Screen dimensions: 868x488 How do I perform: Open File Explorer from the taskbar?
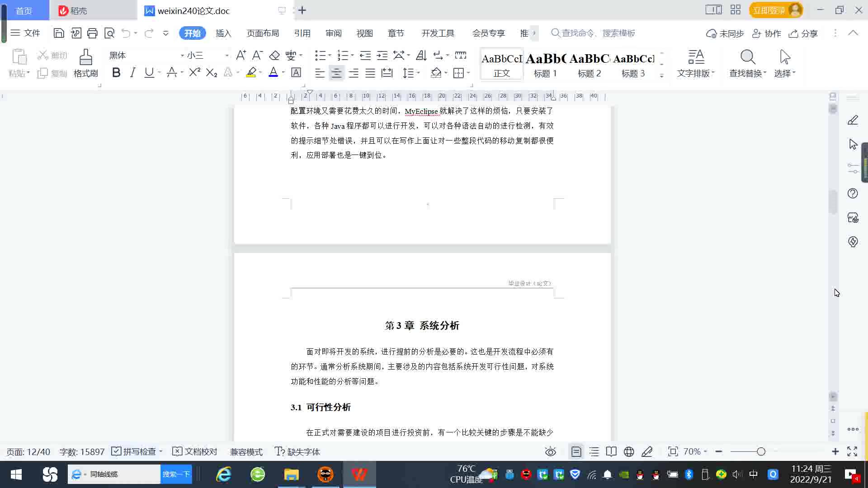tap(291, 474)
